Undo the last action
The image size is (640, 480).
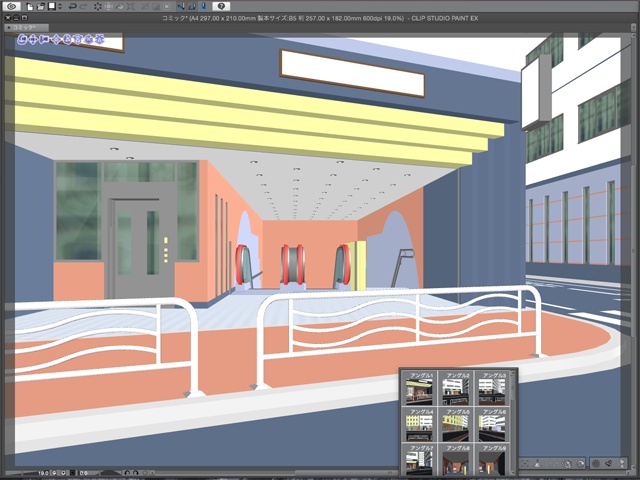point(72,6)
